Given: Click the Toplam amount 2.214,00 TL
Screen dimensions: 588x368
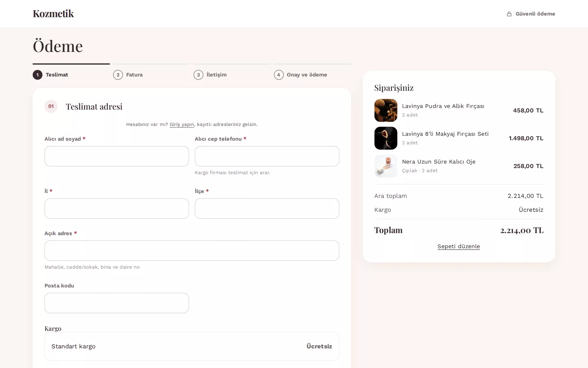Looking at the screenshot, I should click(522, 230).
